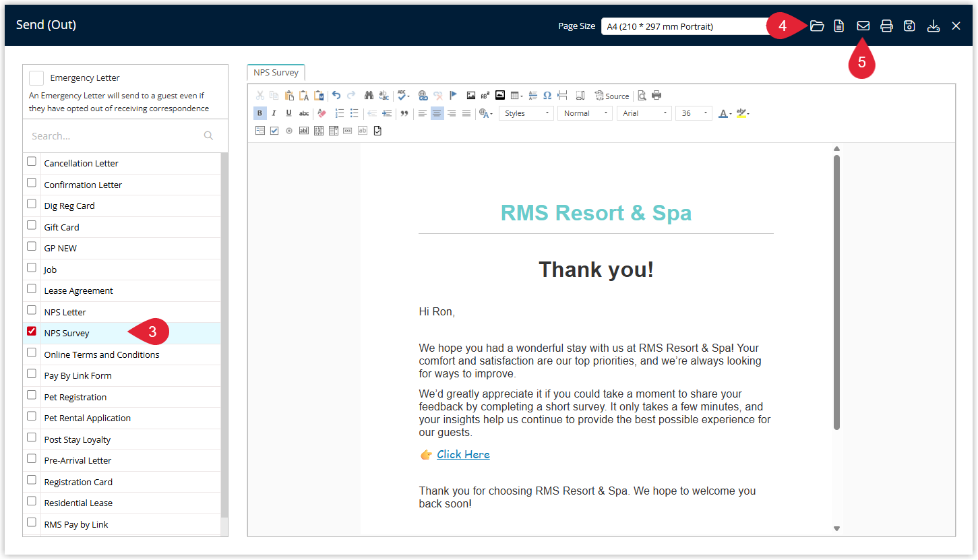The width and height of the screenshot is (978, 560).
Task: Select the NPS Survey tab
Action: click(x=276, y=72)
